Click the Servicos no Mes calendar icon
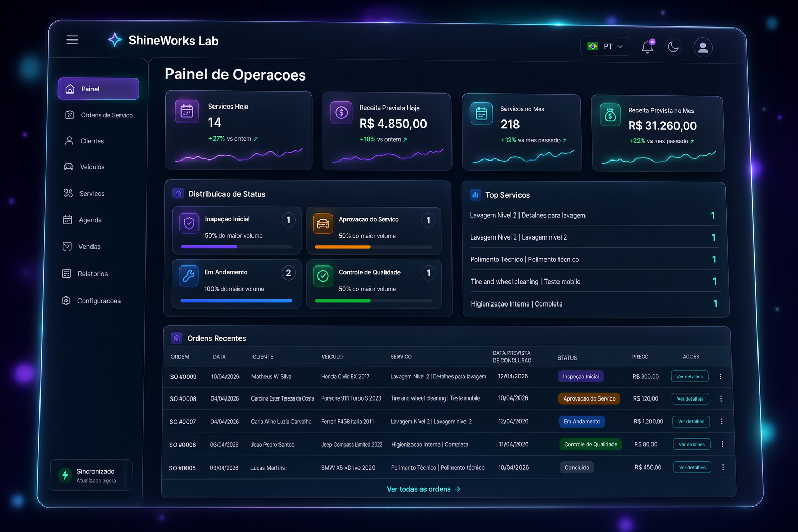The height and width of the screenshot is (532, 798). (x=482, y=114)
